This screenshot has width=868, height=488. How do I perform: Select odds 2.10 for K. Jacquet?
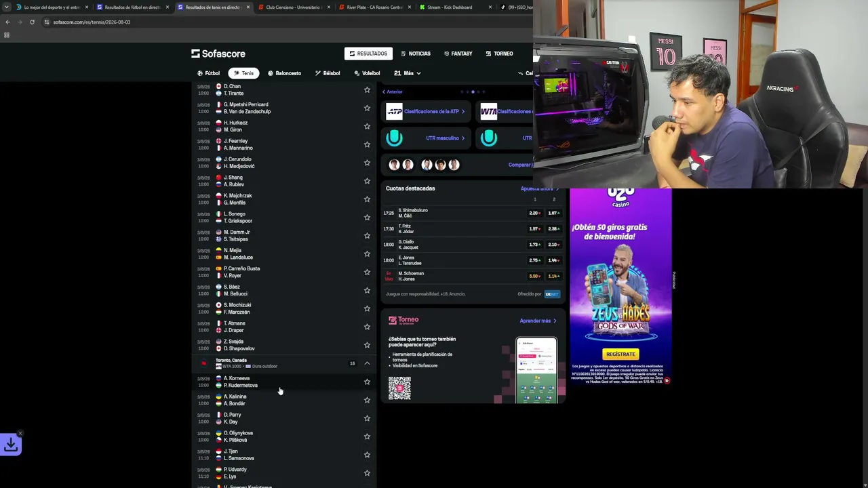point(553,245)
